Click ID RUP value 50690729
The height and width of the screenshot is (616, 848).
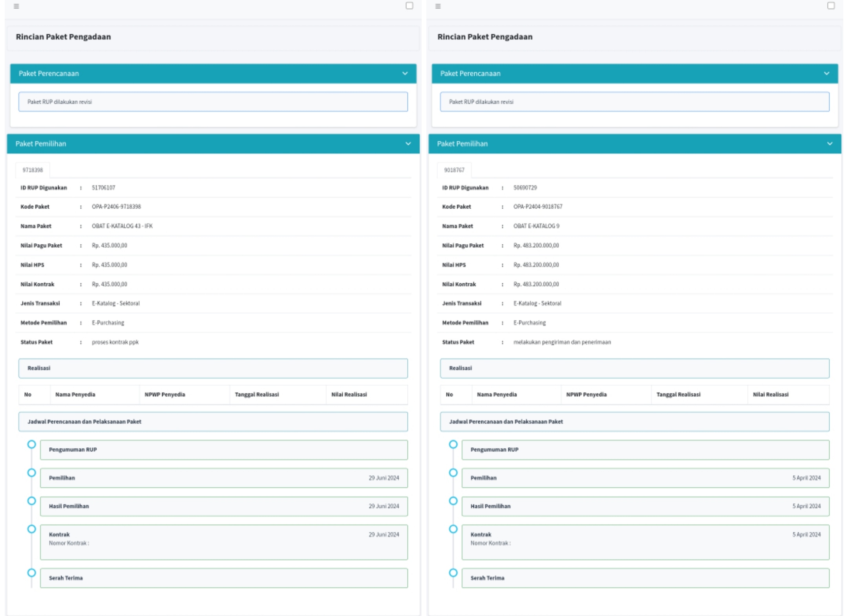point(525,188)
